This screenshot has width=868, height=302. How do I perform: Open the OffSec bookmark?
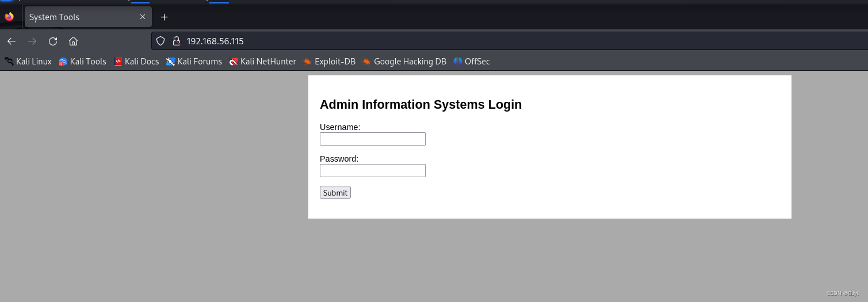(472, 62)
